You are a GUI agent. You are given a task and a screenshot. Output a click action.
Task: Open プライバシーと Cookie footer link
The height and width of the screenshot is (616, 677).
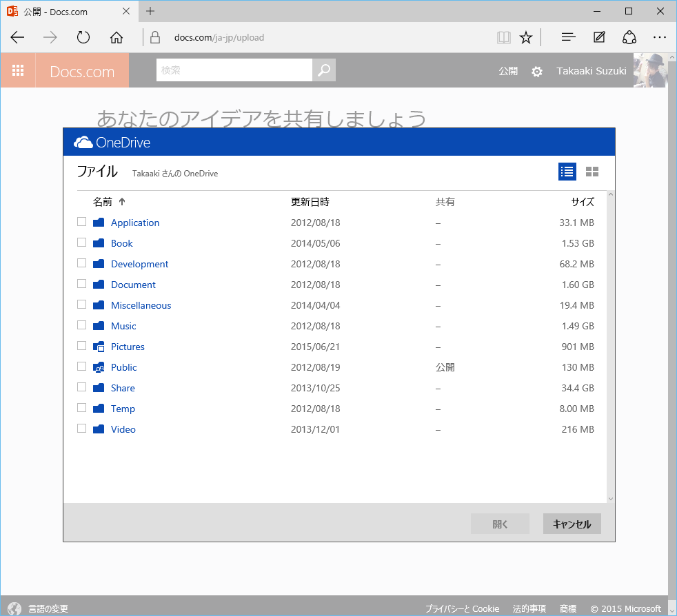coord(462,608)
